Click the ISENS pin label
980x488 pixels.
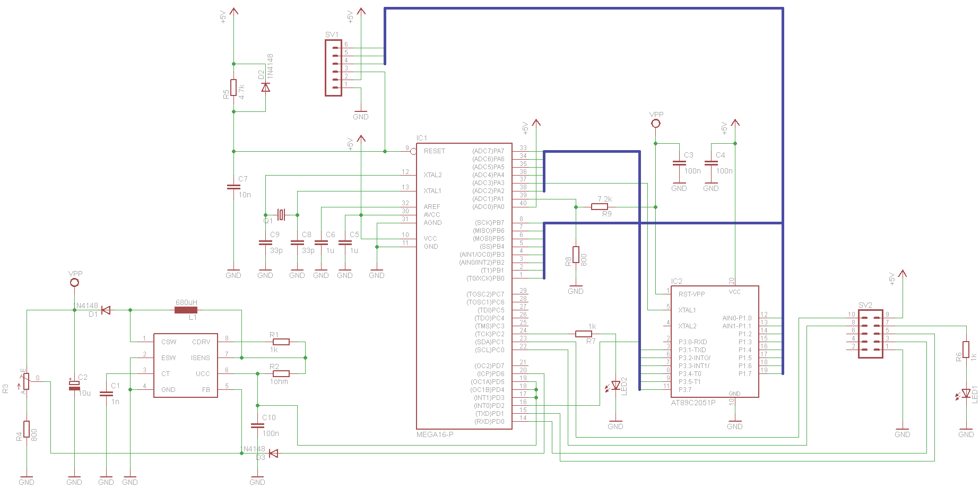pos(201,358)
